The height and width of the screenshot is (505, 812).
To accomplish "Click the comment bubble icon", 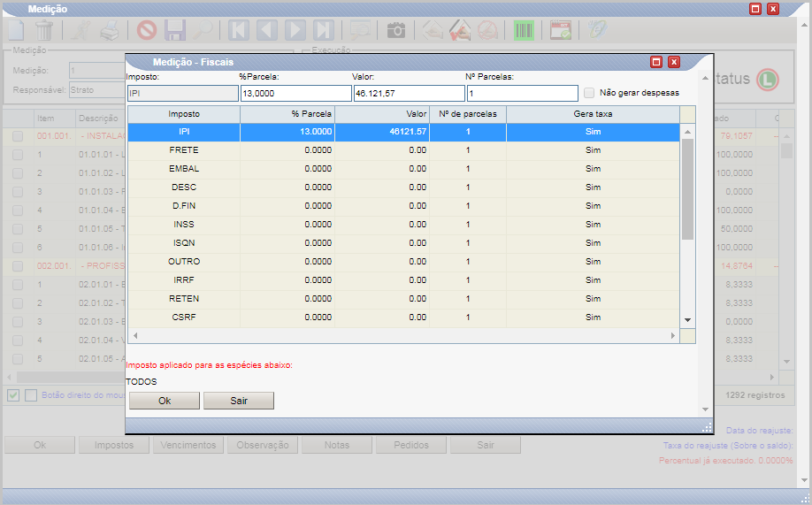I will pos(360,30).
